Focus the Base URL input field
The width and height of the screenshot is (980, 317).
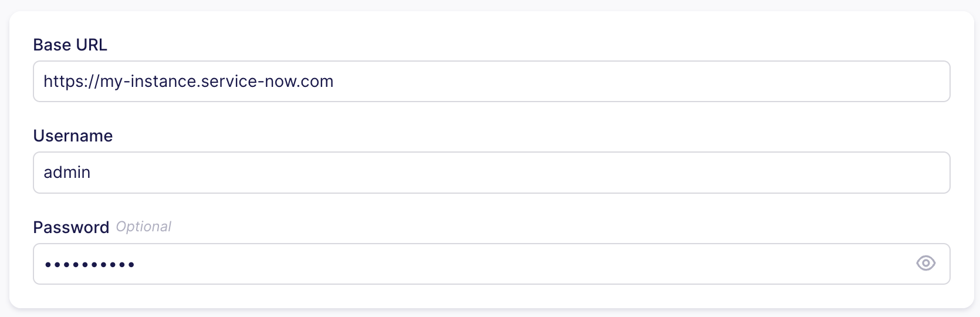coord(528,82)
